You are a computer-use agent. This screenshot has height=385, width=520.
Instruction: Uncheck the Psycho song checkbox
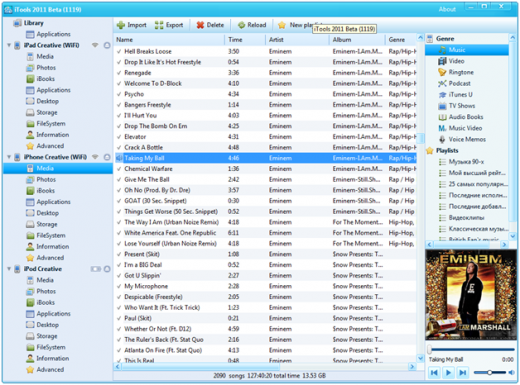pos(119,94)
